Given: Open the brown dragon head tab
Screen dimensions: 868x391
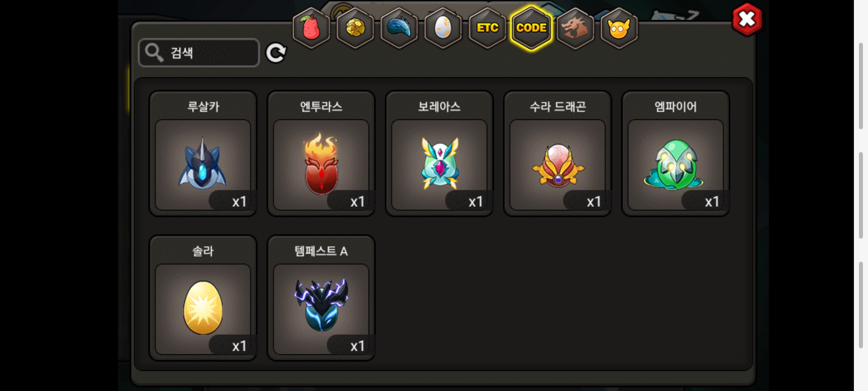Looking at the screenshot, I should coord(575,28).
